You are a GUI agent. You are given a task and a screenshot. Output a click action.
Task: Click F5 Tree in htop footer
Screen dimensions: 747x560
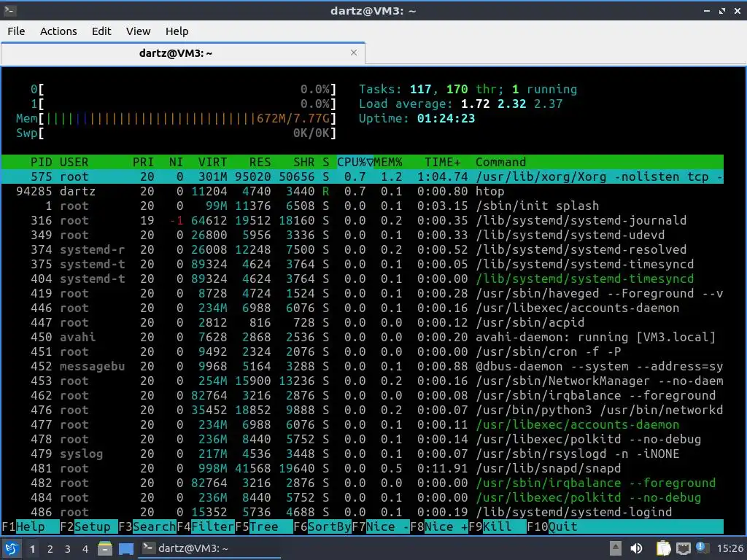point(264,526)
